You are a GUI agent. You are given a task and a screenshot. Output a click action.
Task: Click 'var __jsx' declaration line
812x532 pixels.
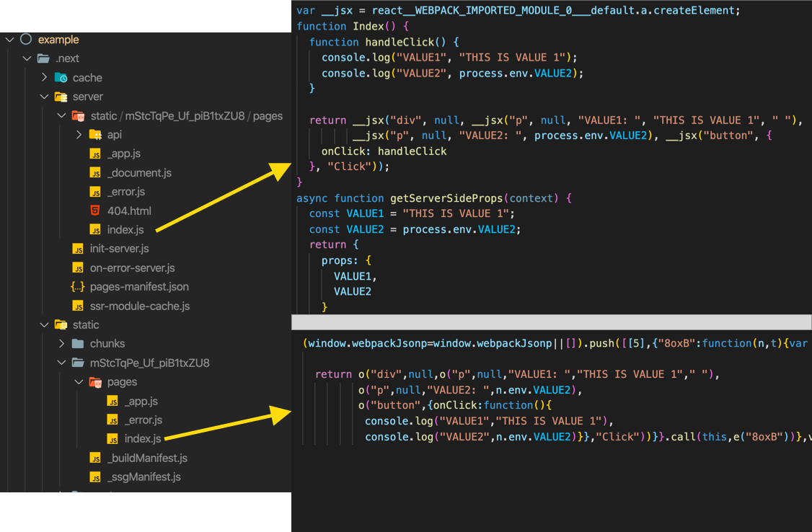[x=518, y=10]
